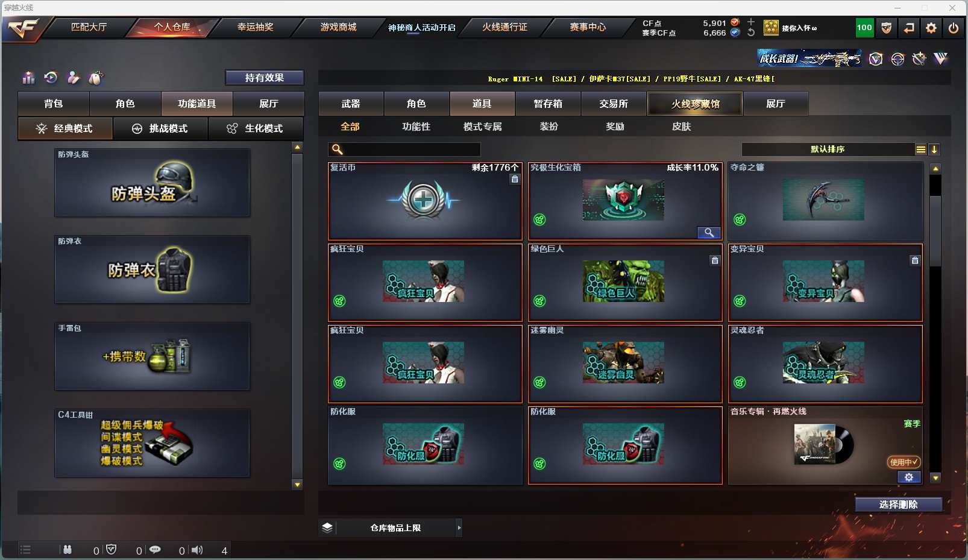Click the 选择删除 button

[x=899, y=505]
